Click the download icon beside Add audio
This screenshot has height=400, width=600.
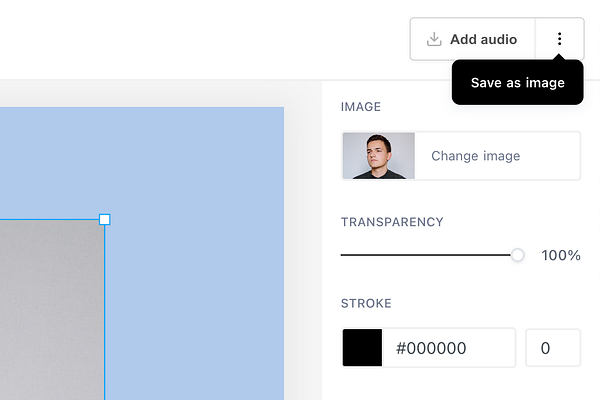434,40
